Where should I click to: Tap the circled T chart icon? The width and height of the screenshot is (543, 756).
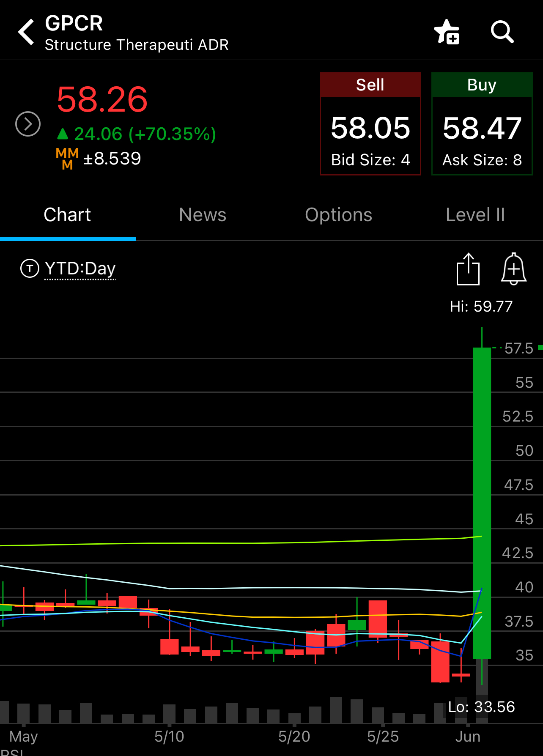30,268
